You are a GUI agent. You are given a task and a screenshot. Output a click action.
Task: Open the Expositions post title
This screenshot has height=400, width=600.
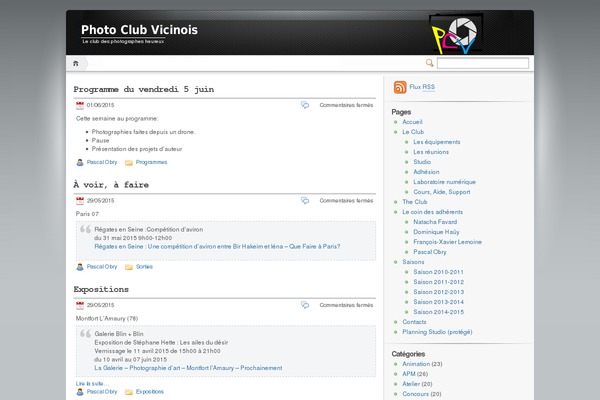tap(101, 289)
